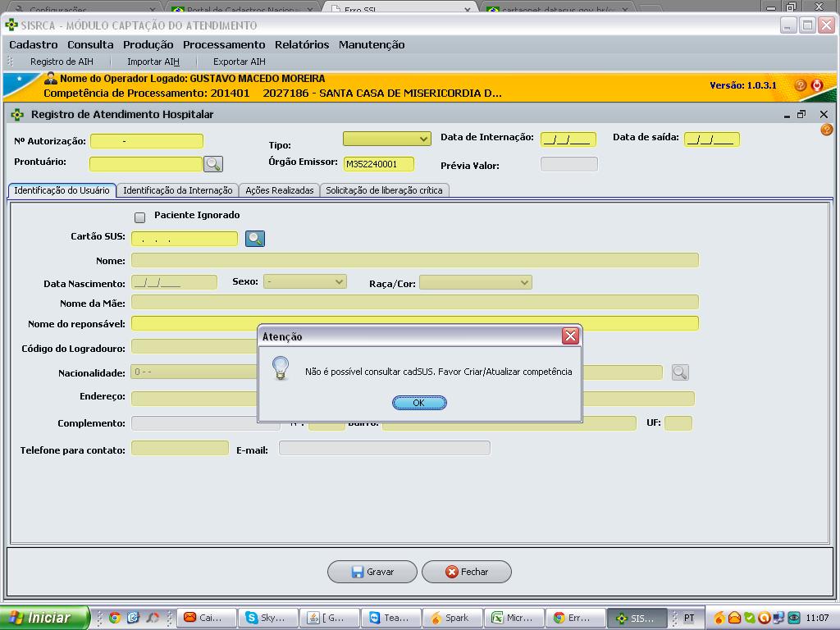The image size is (840, 630).
Task: Click the magnifier icon at Nacionalidade row end
Action: coord(679,372)
